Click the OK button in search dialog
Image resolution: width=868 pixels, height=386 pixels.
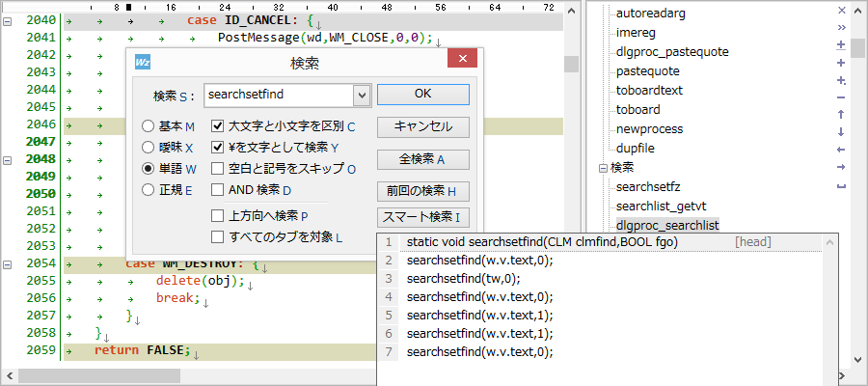(x=423, y=95)
